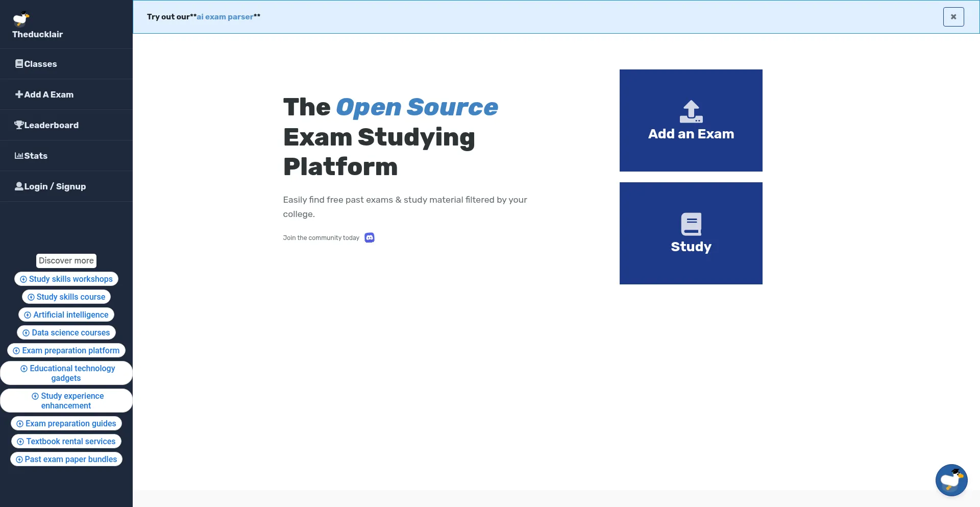Expand Artificial intelligence suggestion
Image resolution: width=980 pixels, height=507 pixels.
(66, 315)
